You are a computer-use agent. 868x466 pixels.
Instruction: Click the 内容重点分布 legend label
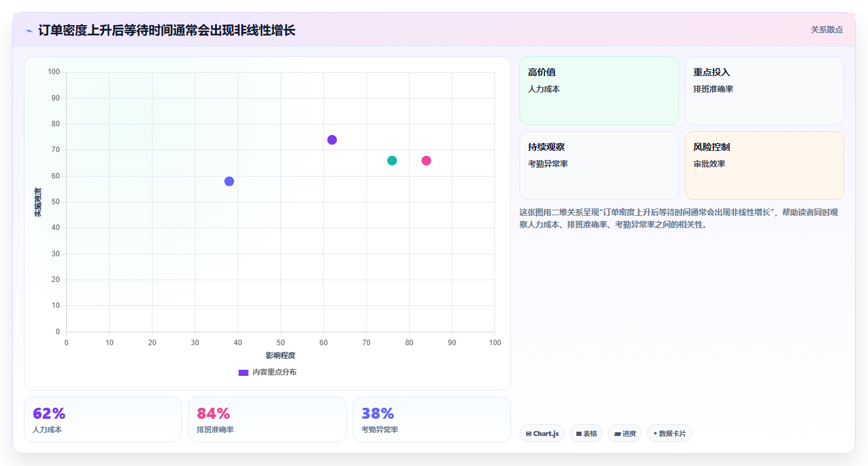tap(274, 372)
